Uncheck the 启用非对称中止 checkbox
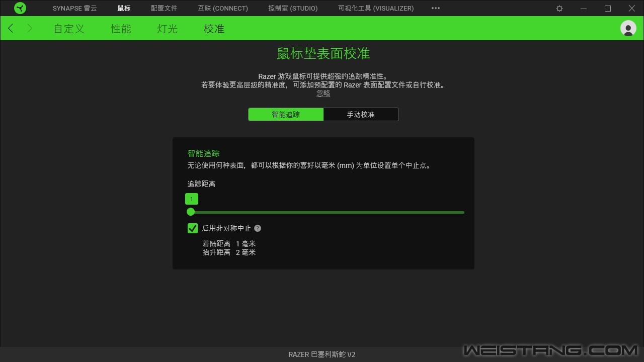Image resolution: width=644 pixels, height=362 pixels. click(193, 228)
